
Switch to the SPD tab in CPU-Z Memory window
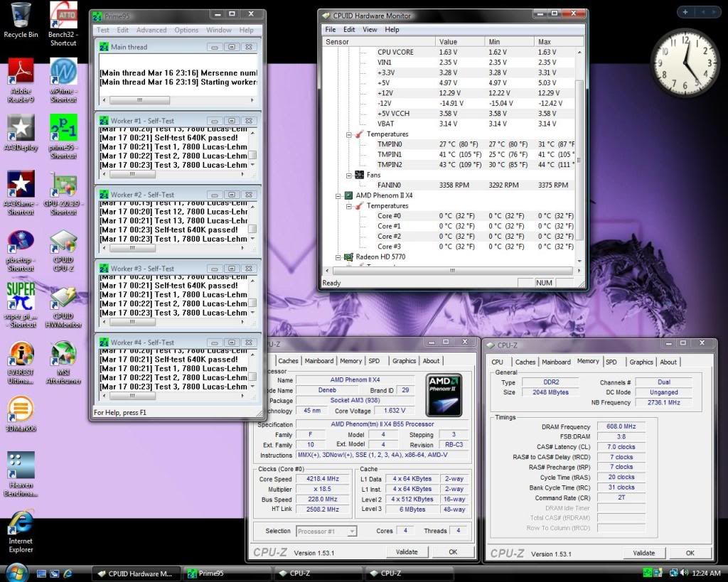(x=611, y=362)
